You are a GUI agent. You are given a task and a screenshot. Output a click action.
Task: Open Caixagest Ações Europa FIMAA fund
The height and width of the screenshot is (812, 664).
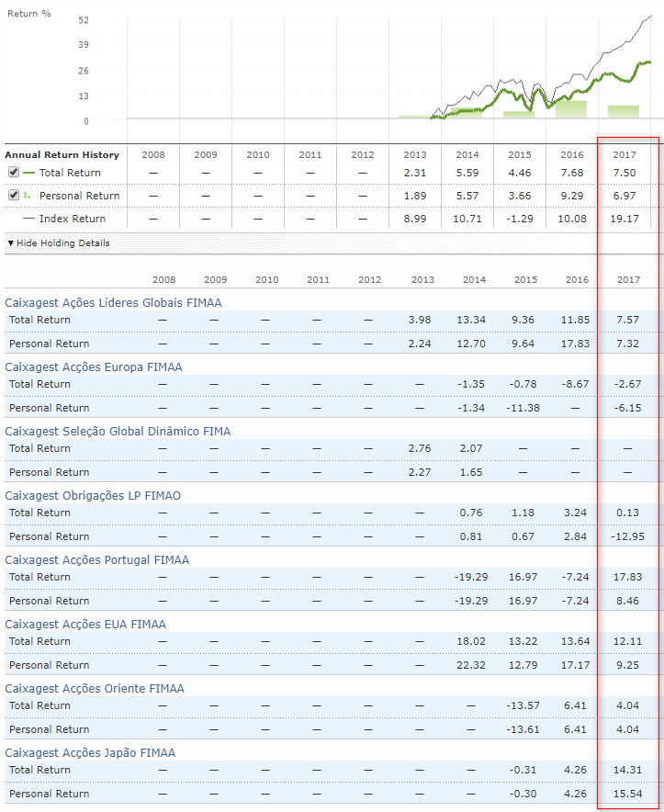click(x=94, y=367)
